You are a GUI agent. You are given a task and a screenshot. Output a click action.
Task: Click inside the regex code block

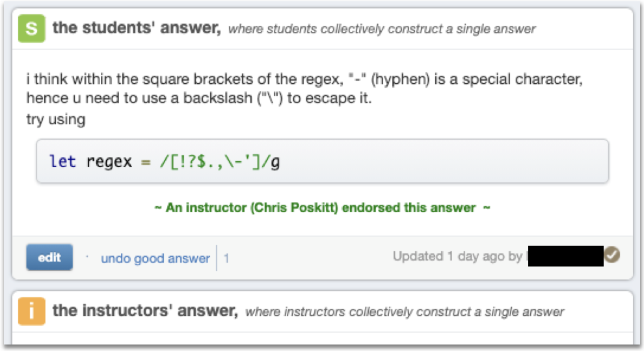coord(323,161)
